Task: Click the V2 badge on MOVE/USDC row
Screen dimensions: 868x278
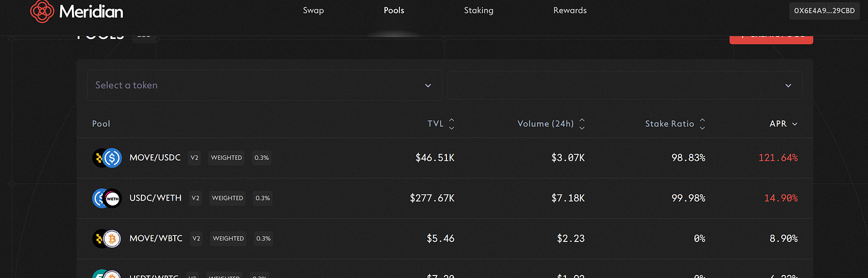Action: click(x=194, y=158)
